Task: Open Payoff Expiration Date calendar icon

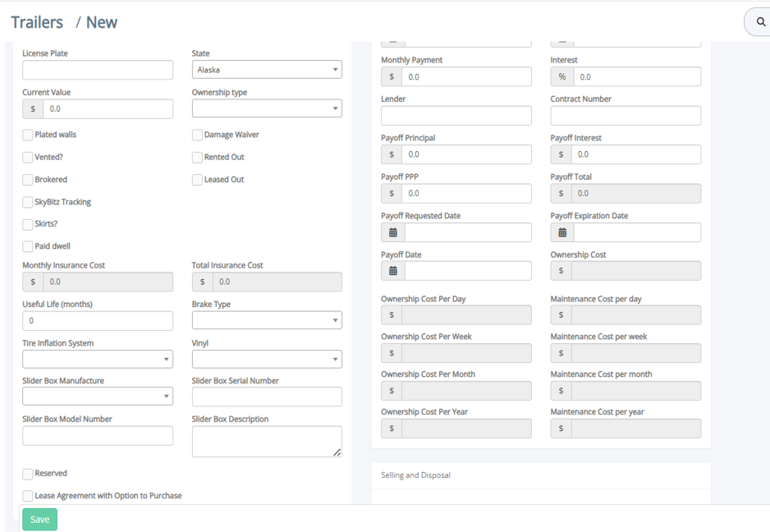Action: click(x=562, y=232)
